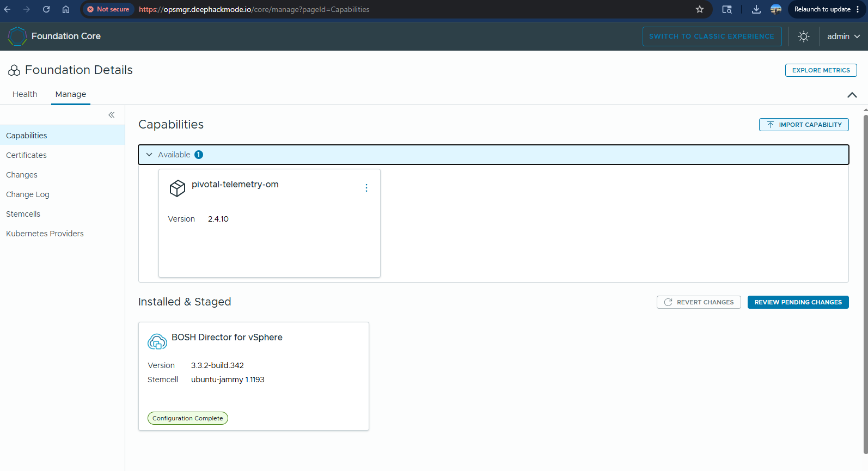Go back in browser history
This screenshot has width=868, height=471.
(8, 9)
